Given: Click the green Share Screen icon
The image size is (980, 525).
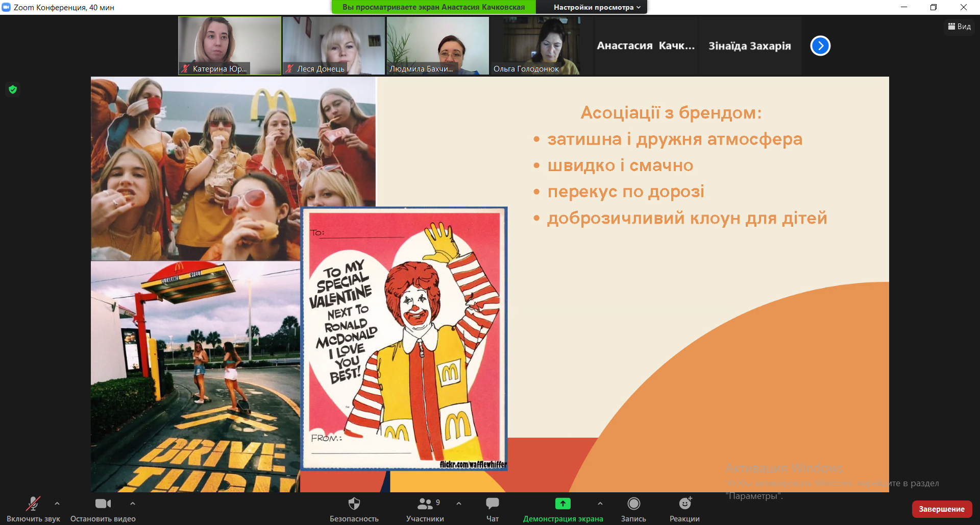Looking at the screenshot, I should pos(563,504).
